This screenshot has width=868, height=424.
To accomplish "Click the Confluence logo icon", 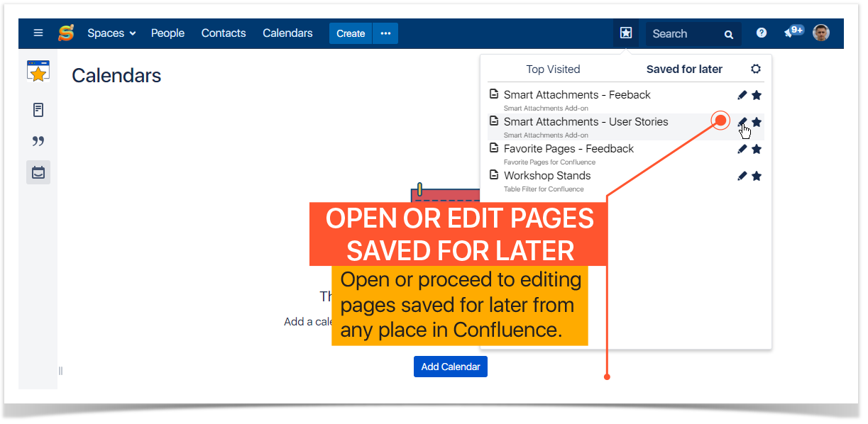I will pyautogui.click(x=66, y=33).
